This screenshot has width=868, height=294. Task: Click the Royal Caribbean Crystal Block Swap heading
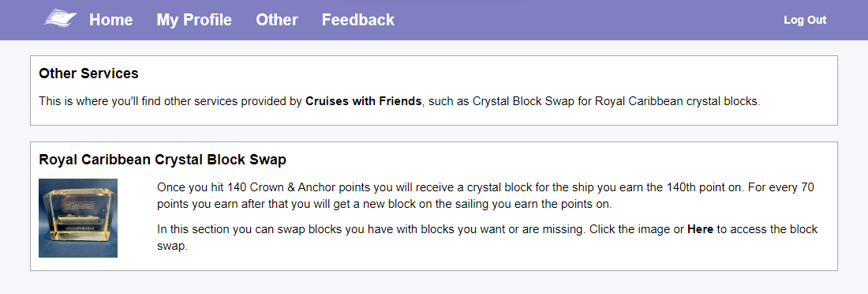click(x=163, y=160)
